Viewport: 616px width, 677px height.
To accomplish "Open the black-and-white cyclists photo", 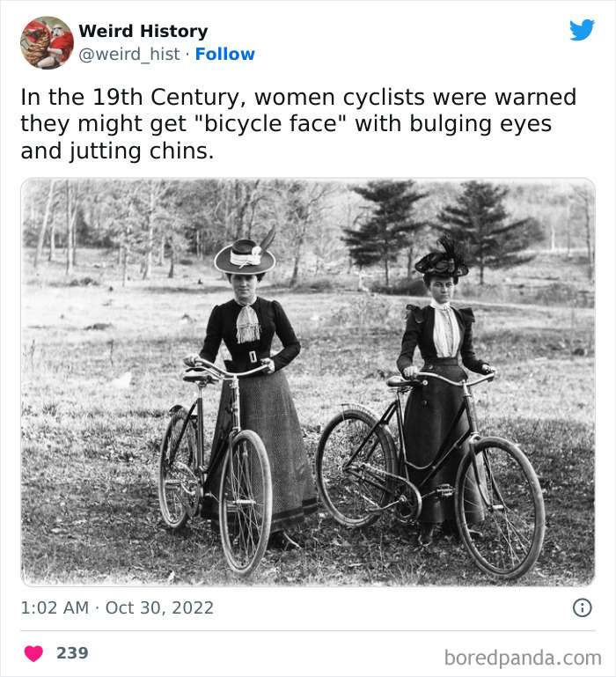I will (307, 382).
